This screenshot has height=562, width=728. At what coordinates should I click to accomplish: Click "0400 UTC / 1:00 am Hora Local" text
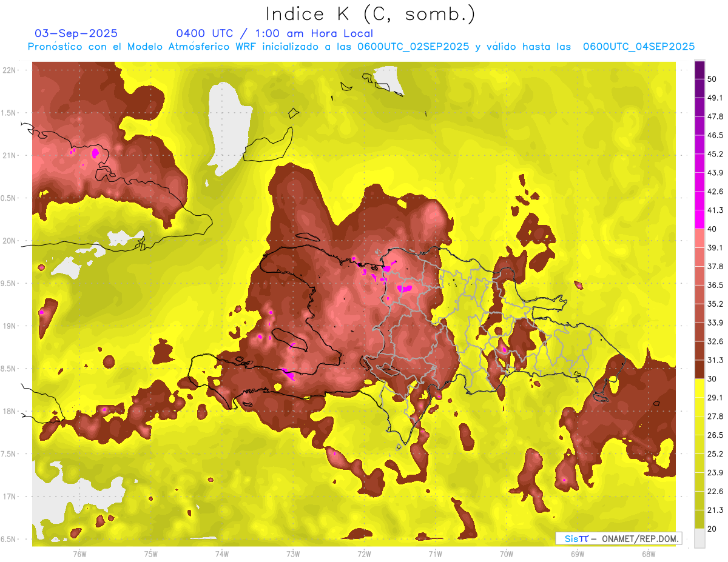point(275,33)
